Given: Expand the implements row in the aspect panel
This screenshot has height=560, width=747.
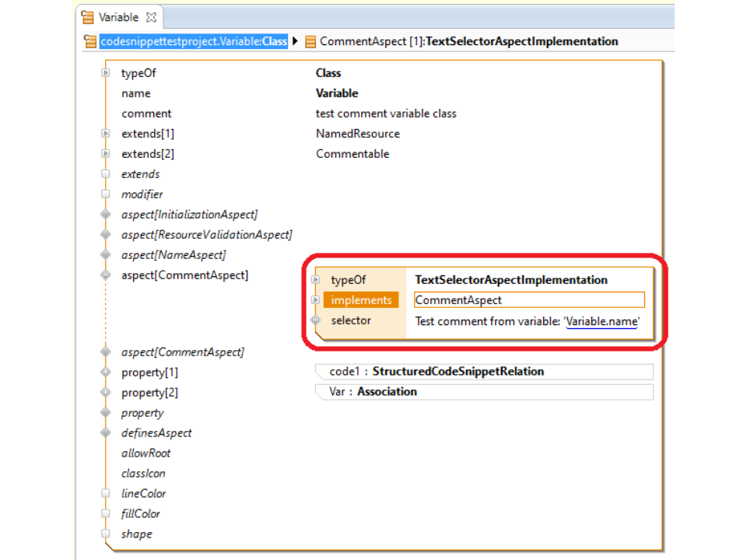Looking at the screenshot, I should (315, 300).
